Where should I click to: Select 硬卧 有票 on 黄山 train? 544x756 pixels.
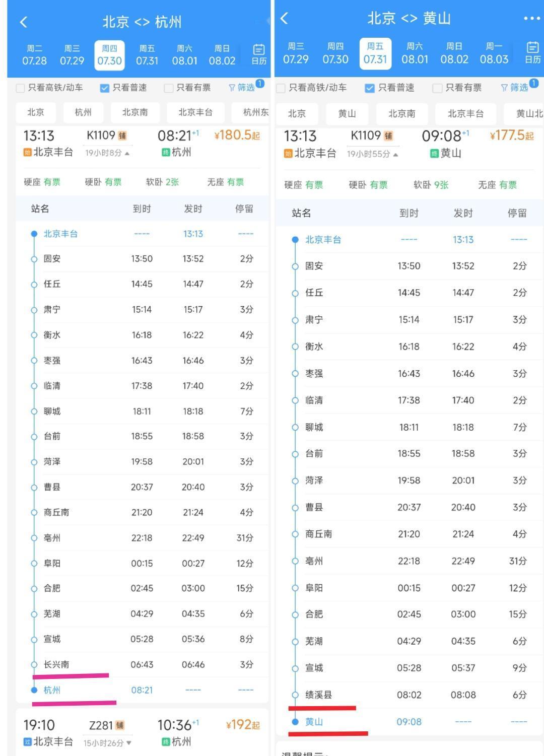click(368, 185)
